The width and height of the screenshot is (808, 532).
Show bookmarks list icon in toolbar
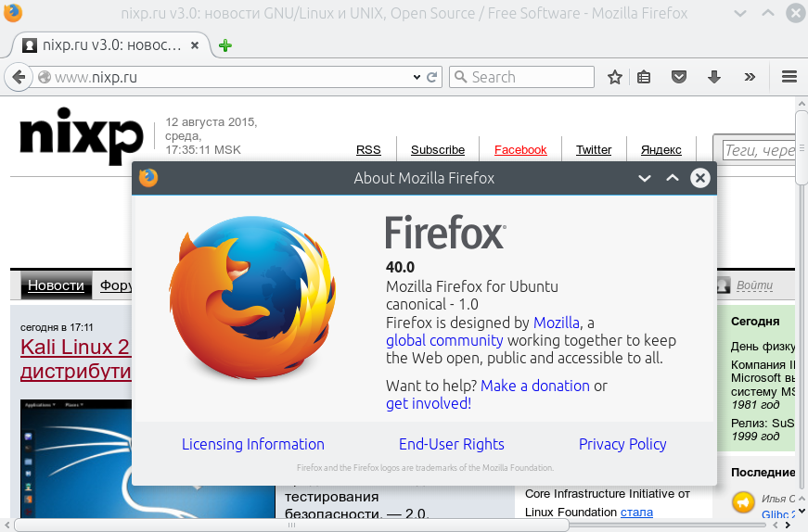click(x=644, y=77)
